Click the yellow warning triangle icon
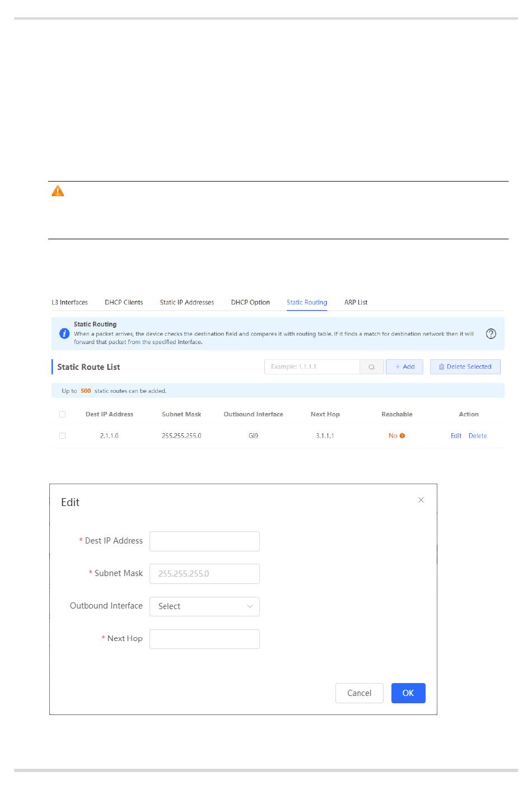The height and width of the screenshot is (789, 532). pos(58,192)
